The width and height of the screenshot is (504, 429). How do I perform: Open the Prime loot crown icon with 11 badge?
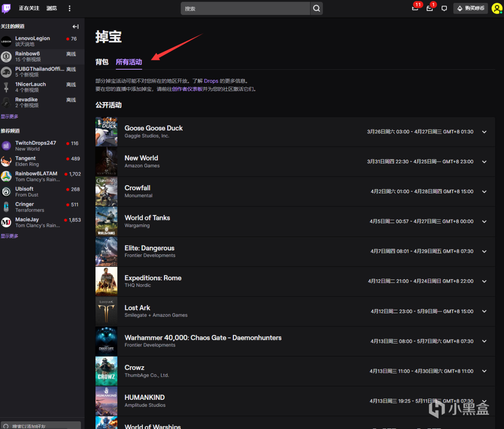tap(415, 8)
